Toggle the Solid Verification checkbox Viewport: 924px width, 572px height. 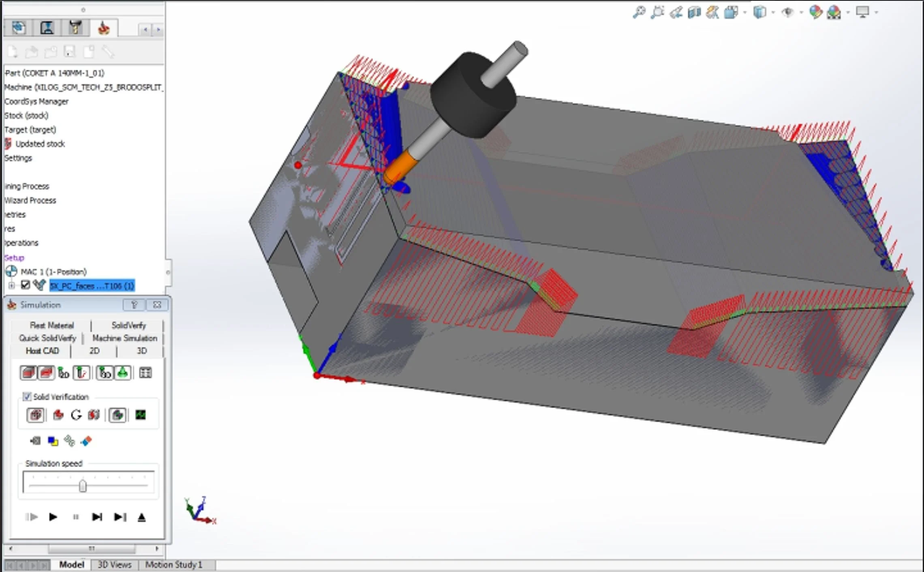[27, 396]
